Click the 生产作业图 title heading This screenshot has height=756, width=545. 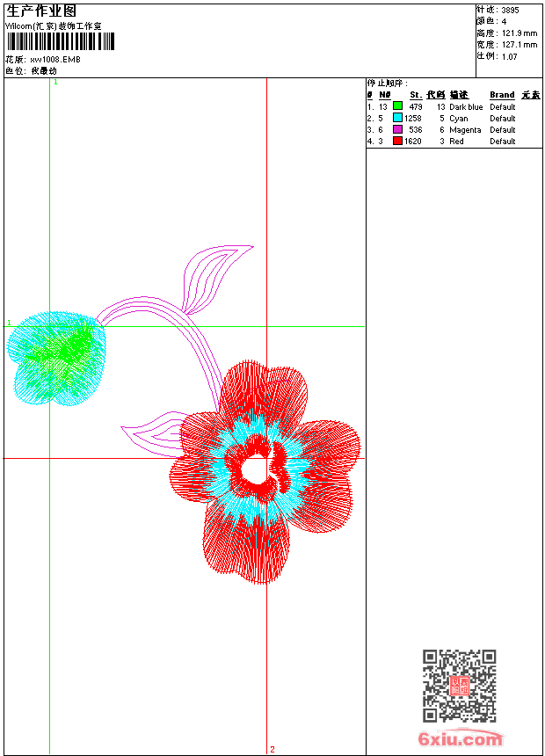click(41, 11)
